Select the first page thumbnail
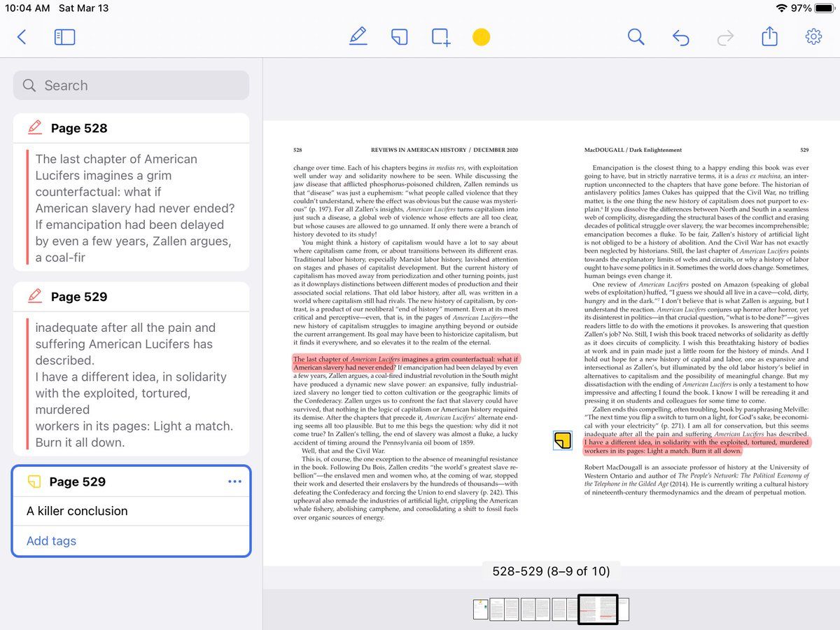840x630 pixels. click(480, 609)
